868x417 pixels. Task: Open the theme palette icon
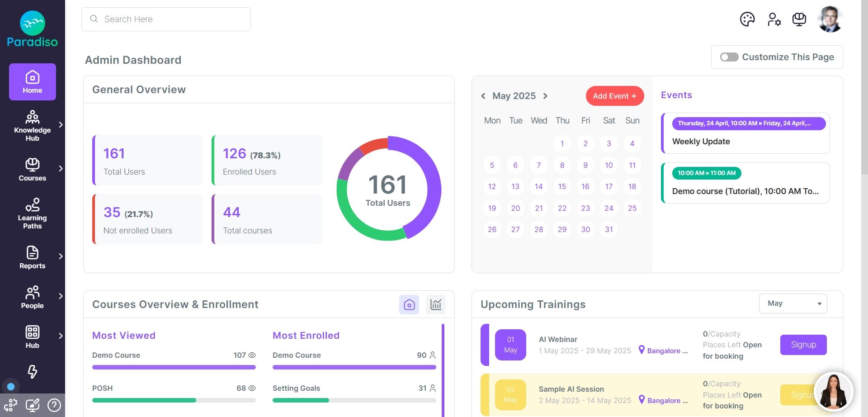click(x=747, y=19)
